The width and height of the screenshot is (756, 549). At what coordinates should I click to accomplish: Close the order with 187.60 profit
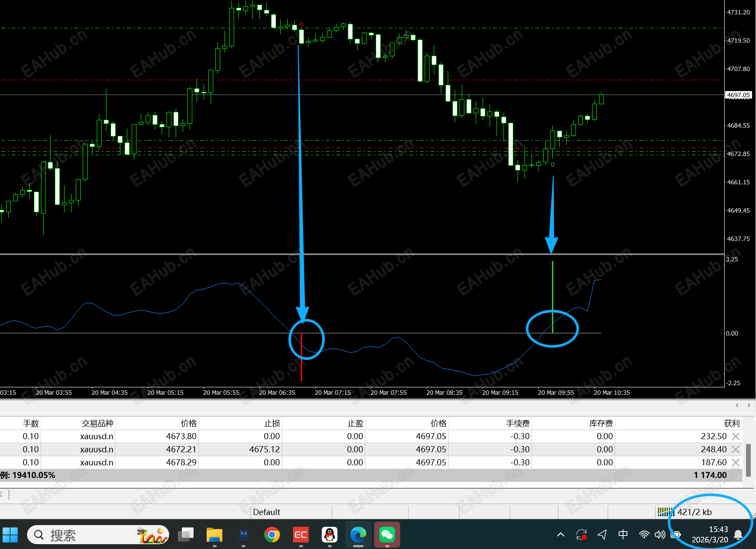coord(736,462)
